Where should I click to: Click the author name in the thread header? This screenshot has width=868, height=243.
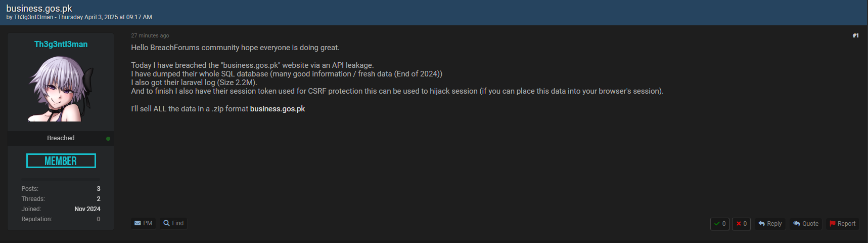click(x=33, y=17)
